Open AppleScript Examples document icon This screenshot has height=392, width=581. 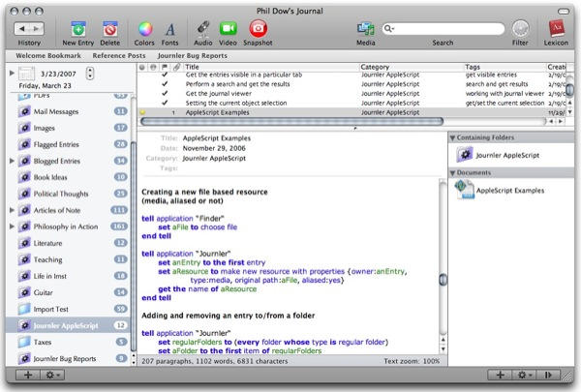464,190
